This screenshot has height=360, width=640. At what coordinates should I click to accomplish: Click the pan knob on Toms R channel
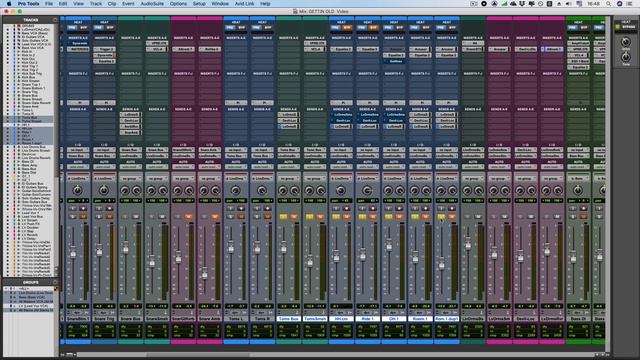[262, 190]
